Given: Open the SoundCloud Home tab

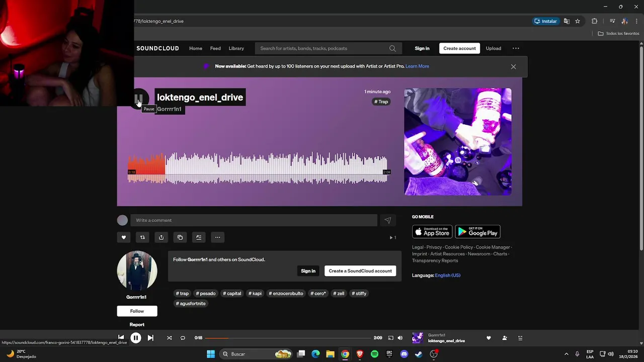Looking at the screenshot, I should (196, 48).
